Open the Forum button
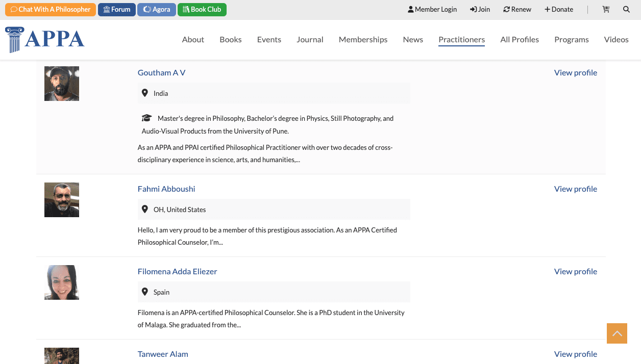This screenshot has width=641, height=364. click(x=117, y=9)
